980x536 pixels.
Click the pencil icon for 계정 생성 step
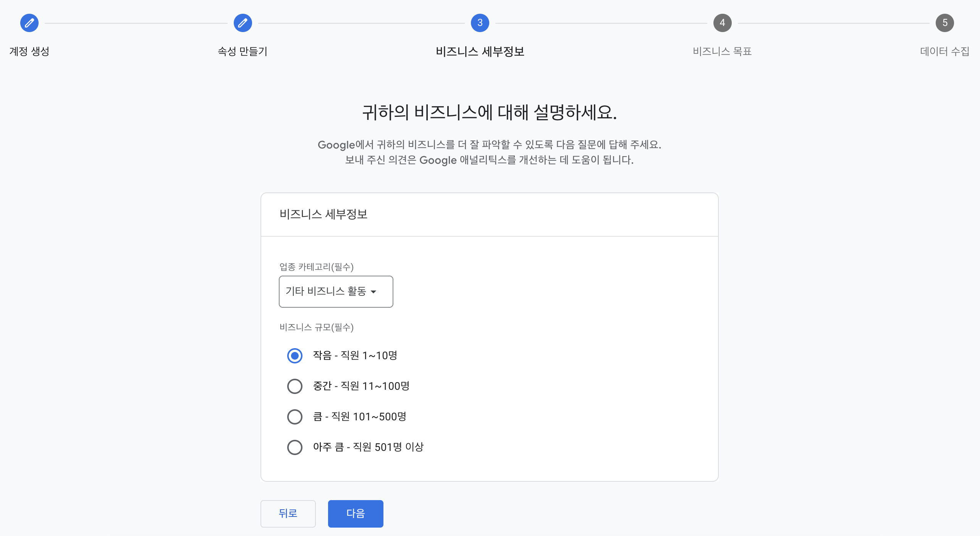coord(29,23)
